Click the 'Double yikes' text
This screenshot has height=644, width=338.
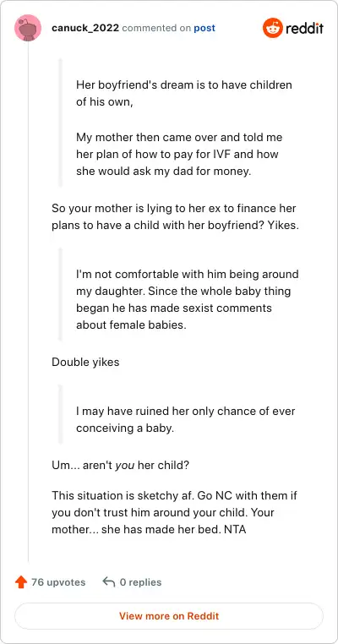pos(85,363)
